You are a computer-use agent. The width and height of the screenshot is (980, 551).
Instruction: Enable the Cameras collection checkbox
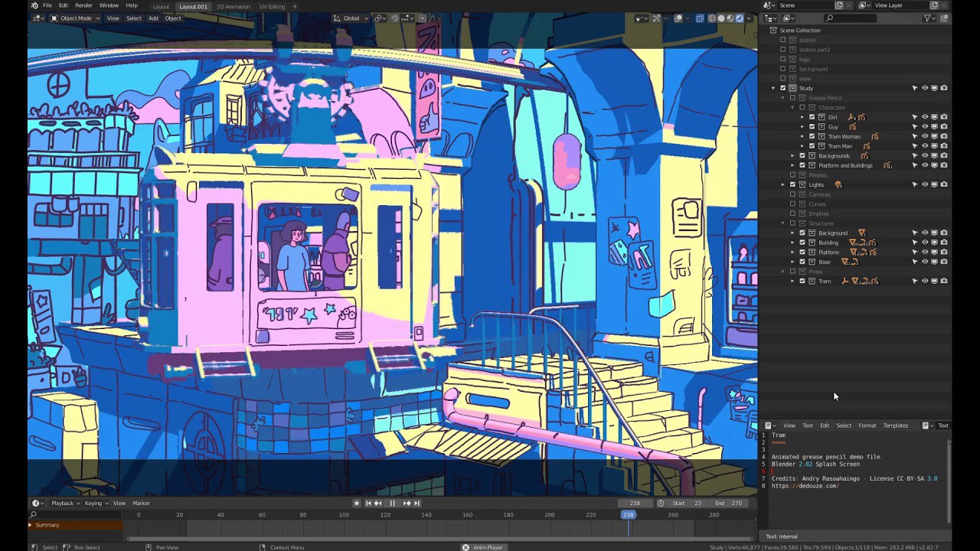tap(792, 194)
